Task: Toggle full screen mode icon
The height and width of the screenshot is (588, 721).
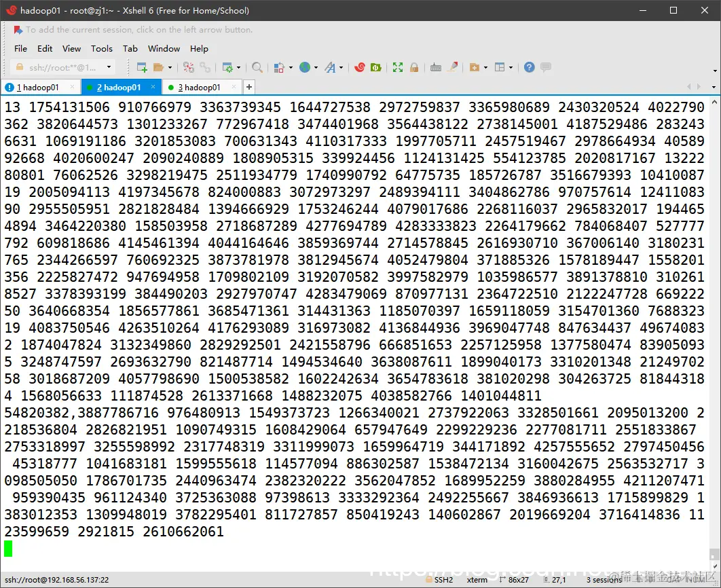Action: pyautogui.click(x=398, y=68)
